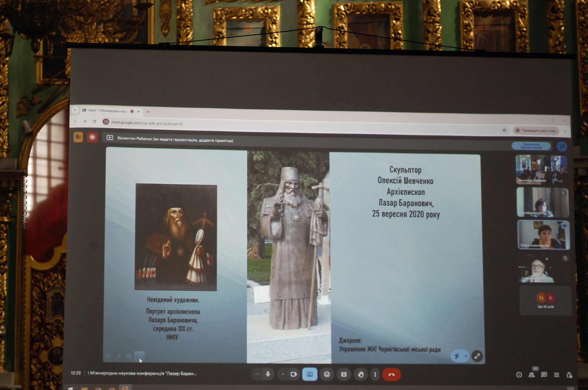Open a new Chrome tab
The height and width of the screenshot is (390, 588).
pos(148,112)
